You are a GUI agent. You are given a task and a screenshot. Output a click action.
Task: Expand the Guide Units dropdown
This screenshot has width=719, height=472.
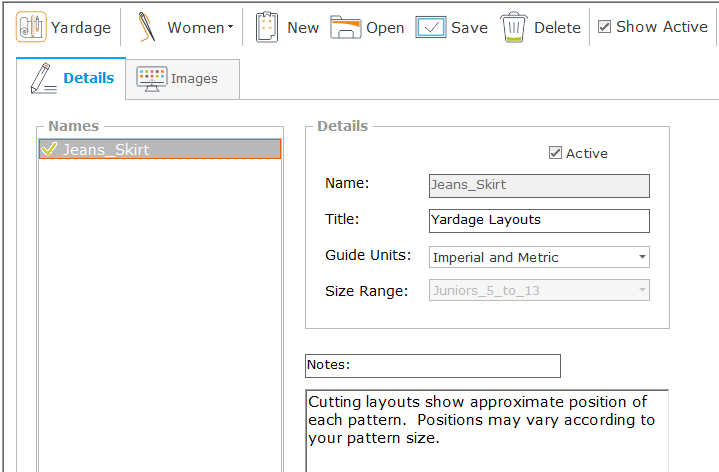[x=641, y=257]
